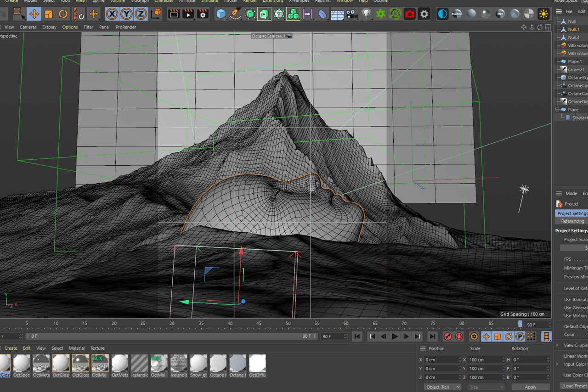Open the Filter menu in viewport
Viewport: 588px width, 392px height.
[x=88, y=27]
